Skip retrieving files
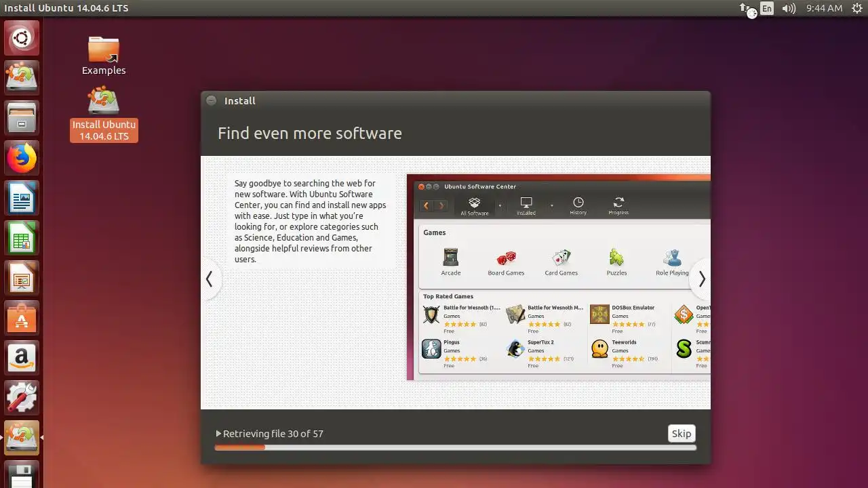 pyautogui.click(x=682, y=434)
